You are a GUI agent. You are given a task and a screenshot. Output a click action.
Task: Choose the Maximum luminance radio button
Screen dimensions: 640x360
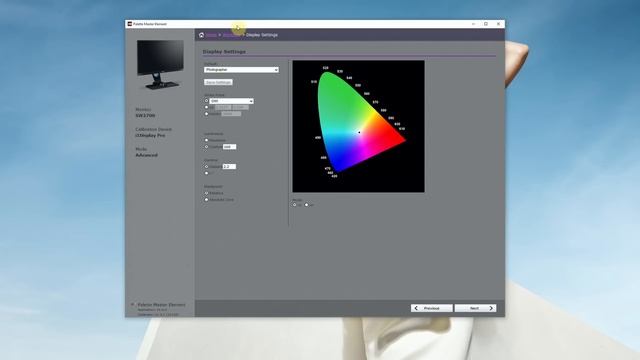click(207, 140)
